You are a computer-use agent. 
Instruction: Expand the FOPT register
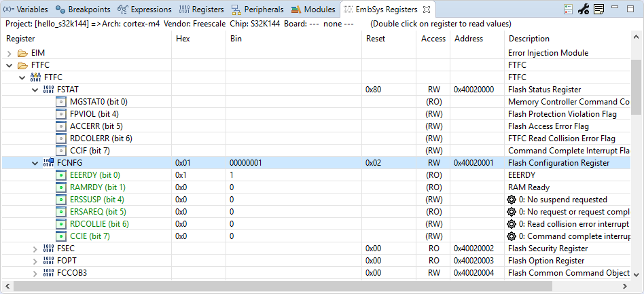point(35,261)
